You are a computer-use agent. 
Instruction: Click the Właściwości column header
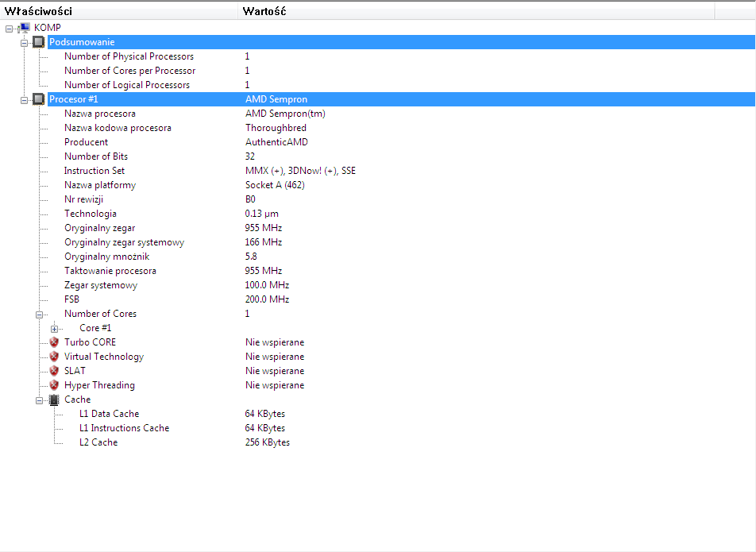(x=119, y=10)
